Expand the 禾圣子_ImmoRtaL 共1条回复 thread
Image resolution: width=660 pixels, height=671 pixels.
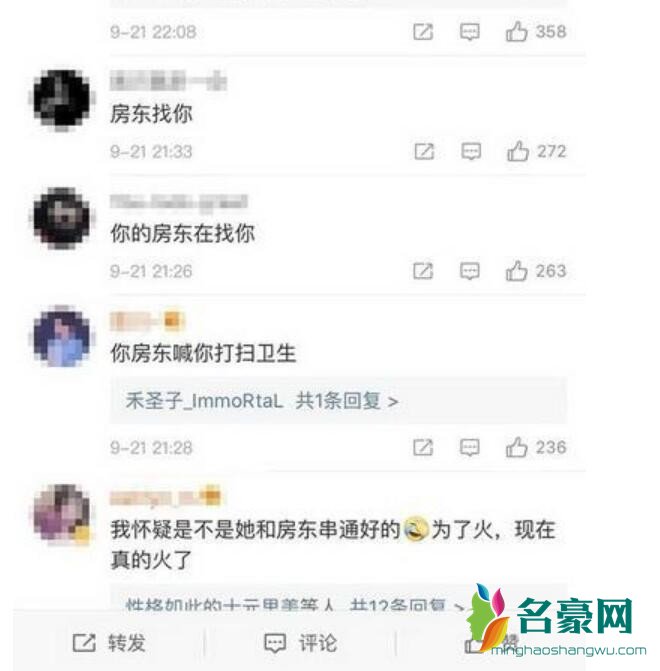point(338,401)
